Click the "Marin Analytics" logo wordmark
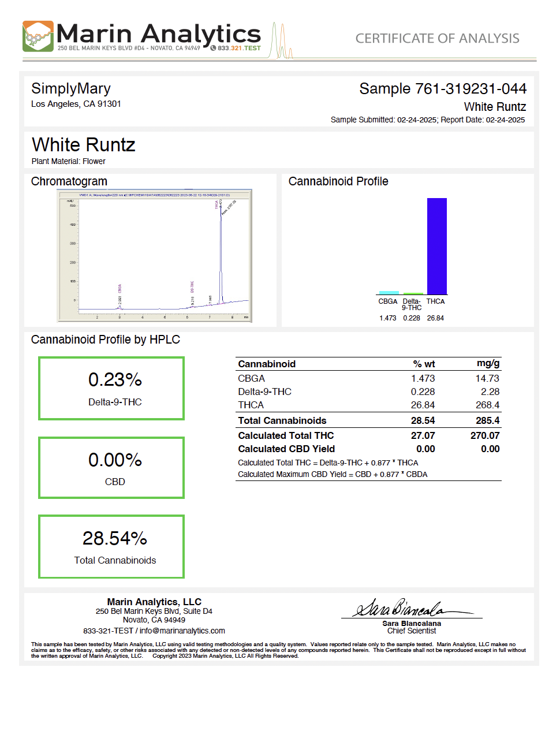 click(x=159, y=33)
